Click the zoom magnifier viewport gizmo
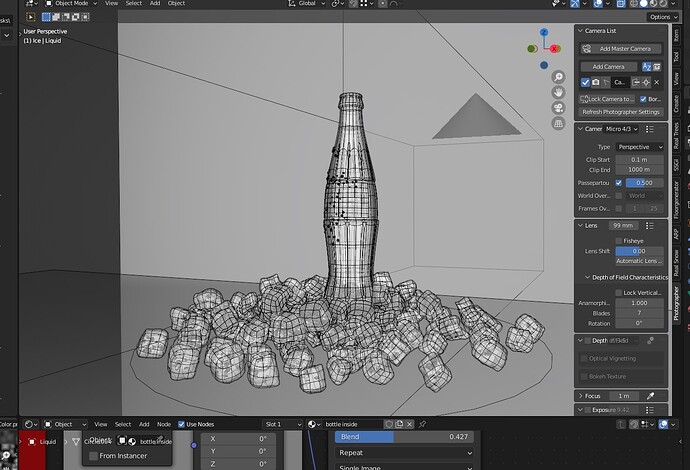 [558, 77]
